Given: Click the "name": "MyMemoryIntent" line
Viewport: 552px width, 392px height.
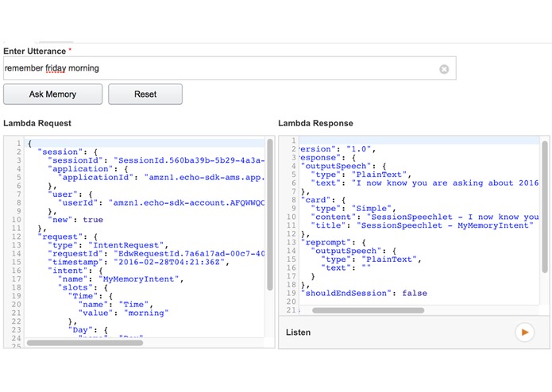Looking at the screenshot, I should tap(121, 279).
